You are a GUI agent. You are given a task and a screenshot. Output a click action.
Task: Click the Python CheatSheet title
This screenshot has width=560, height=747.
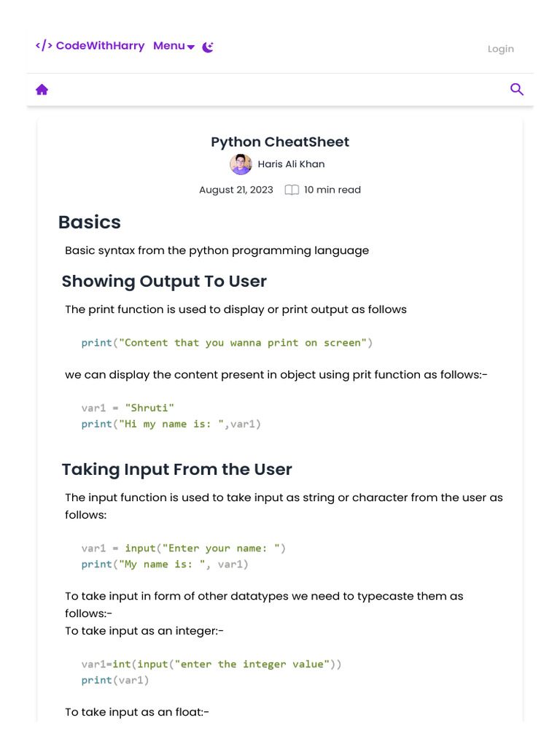pyautogui.click(x=280, y=142)
